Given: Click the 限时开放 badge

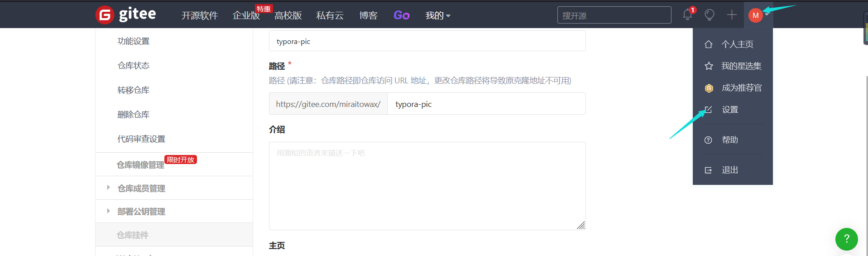Looking at the screenshot, I should [181, 159].
